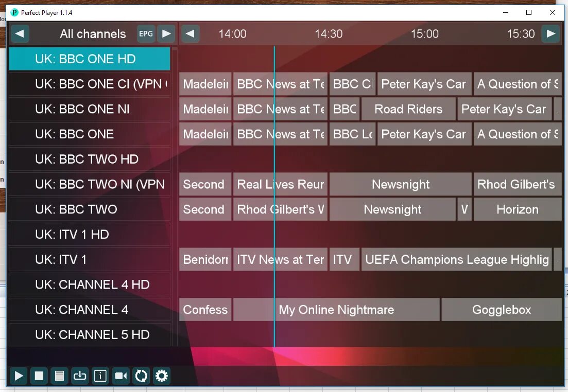Maximize the Perfect Player window
Viewport: 568px width, 392px height.
point(529,13)
